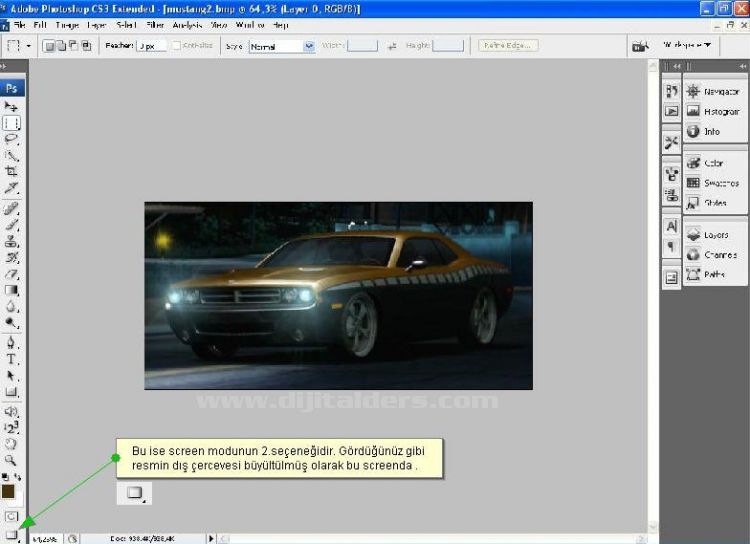Image resolution: width=750 pixels, height=544 pixels.
Task: Choose Add to selection mode
Action: (61, 46)
